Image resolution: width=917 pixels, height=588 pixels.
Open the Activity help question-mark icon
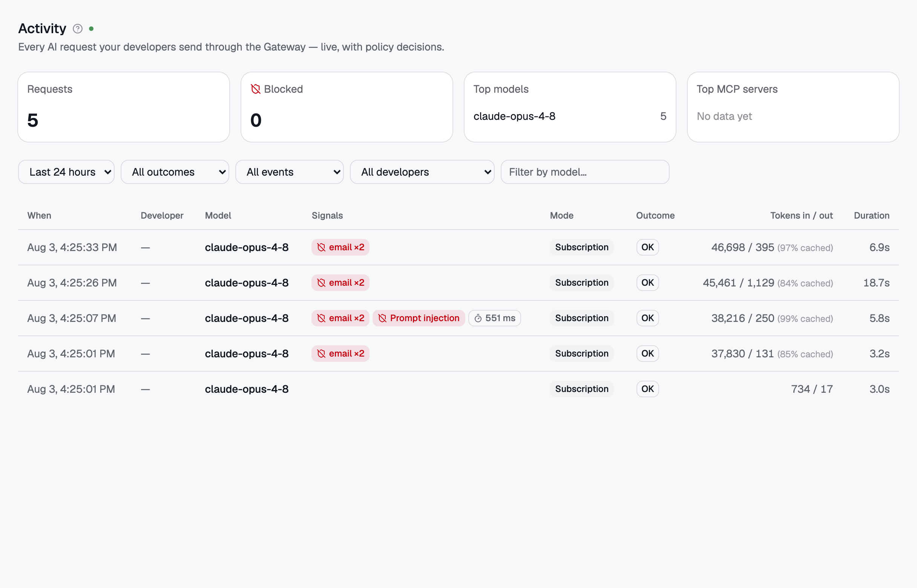pos(78,29)
